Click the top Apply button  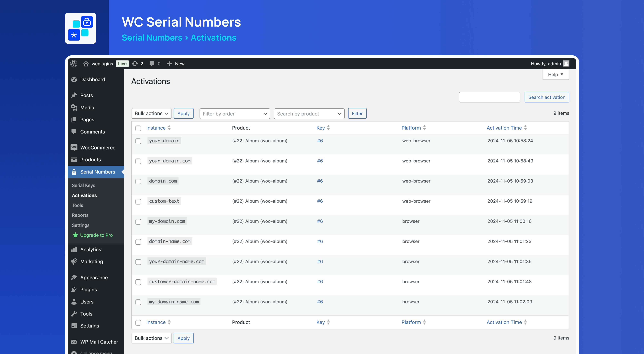(184, 113)
